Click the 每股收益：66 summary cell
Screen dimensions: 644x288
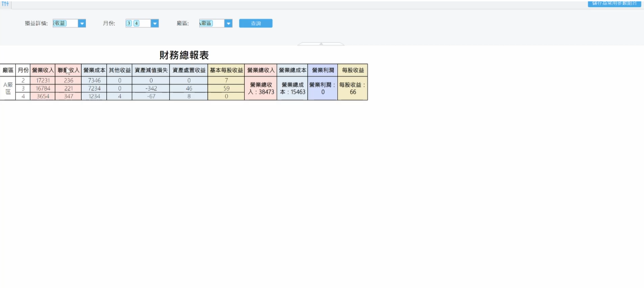click(x=353, y=88)
